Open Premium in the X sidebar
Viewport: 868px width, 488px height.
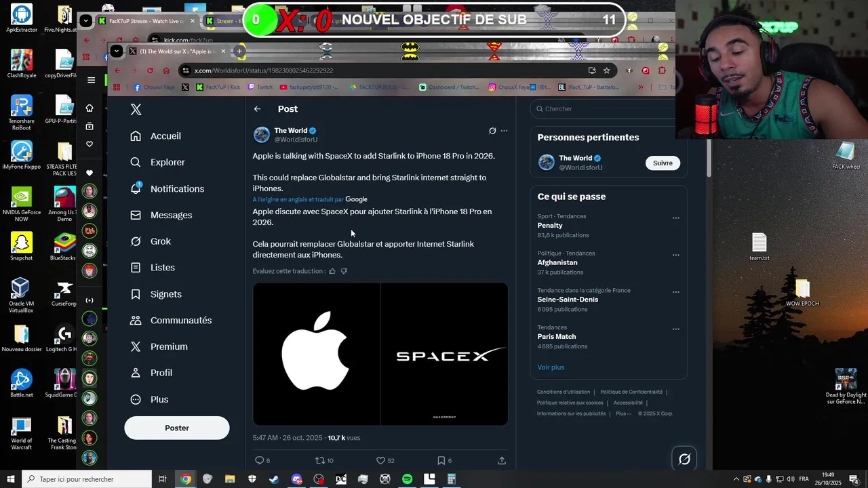point(158,346)
